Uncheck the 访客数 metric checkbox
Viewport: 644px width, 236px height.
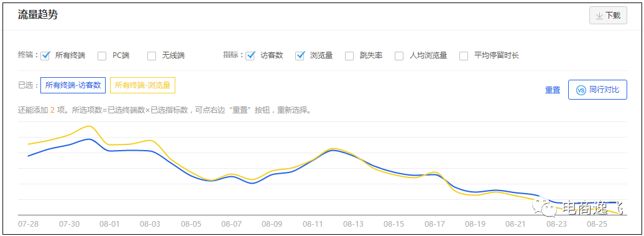(250, 55)
